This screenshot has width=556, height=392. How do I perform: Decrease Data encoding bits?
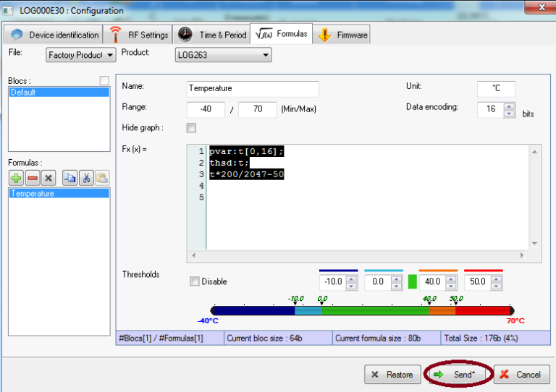(509, 114)
